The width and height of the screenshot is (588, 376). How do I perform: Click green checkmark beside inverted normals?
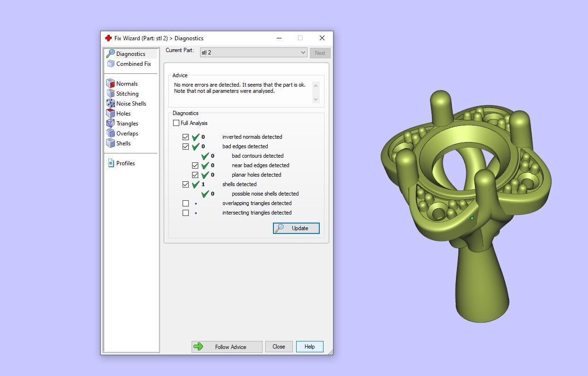tap(195, 137)
